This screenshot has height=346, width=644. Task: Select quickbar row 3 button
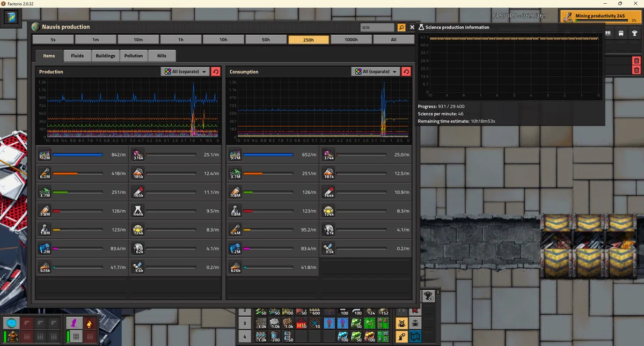245,323
